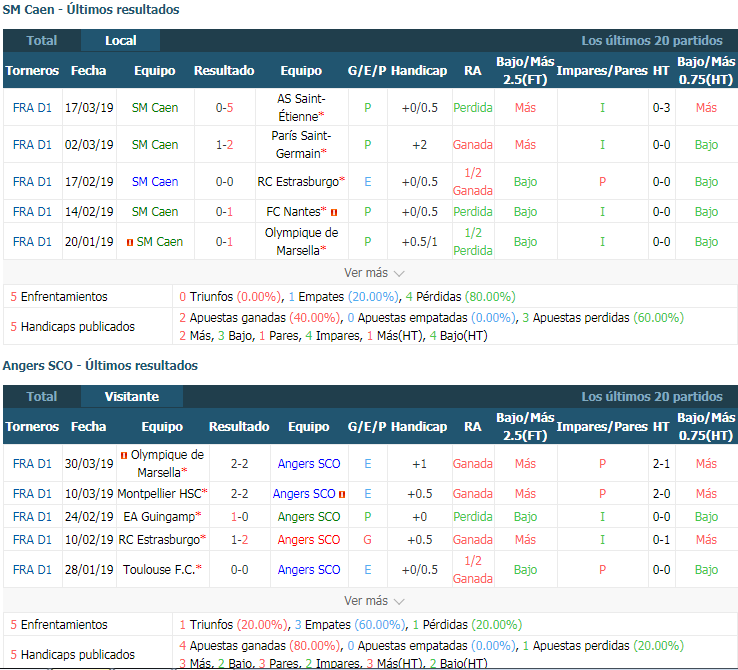Viewport: 738px width, 670px height.
Task: Click 1/2 Ganada in RC Estrasburgo 17/02/19 row
Action: (473, 182)
